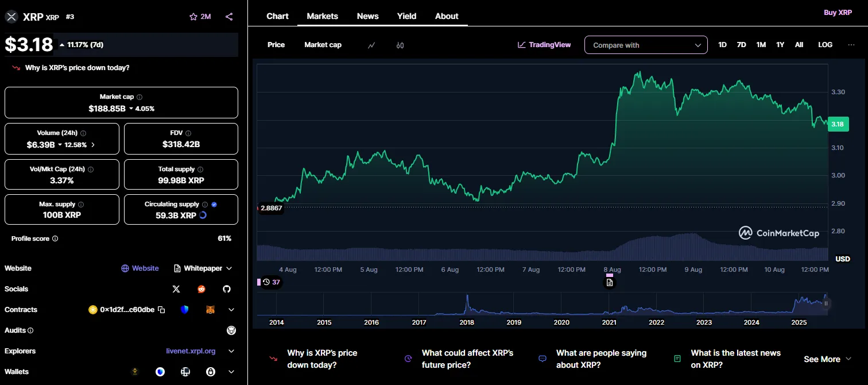Toggle the LOG scale option
868x385 pixels.
[x=825, y=45]
